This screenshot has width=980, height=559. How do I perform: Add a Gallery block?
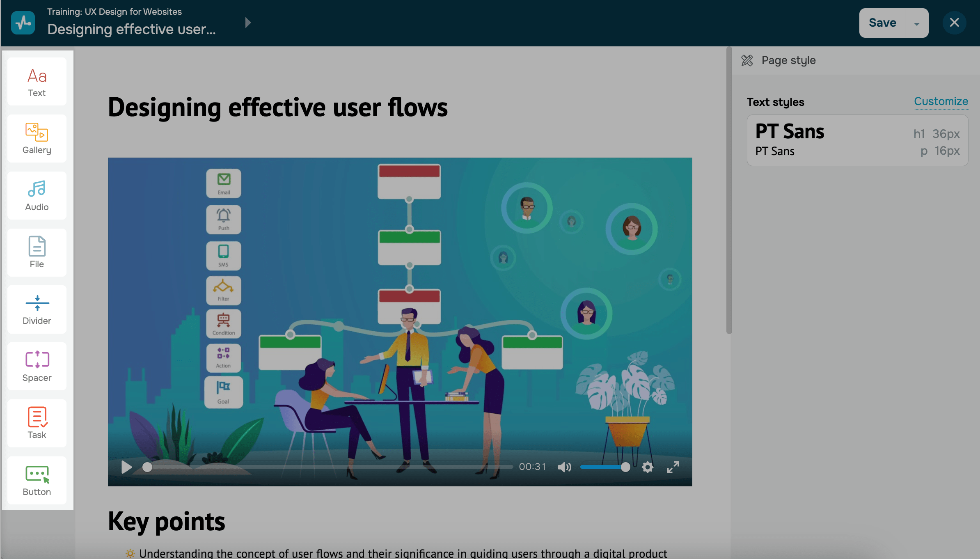(x=37, y=139)
